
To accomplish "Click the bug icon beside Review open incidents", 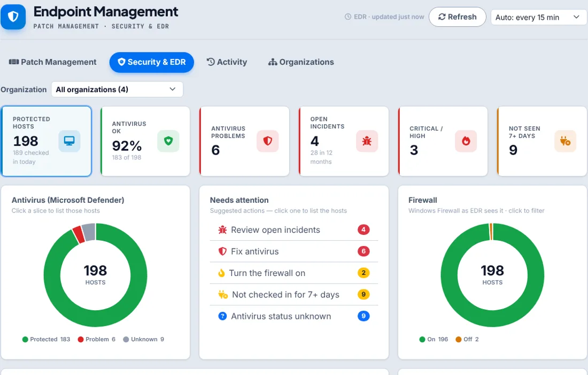I will pyautogui.click(x=222, y=229).
